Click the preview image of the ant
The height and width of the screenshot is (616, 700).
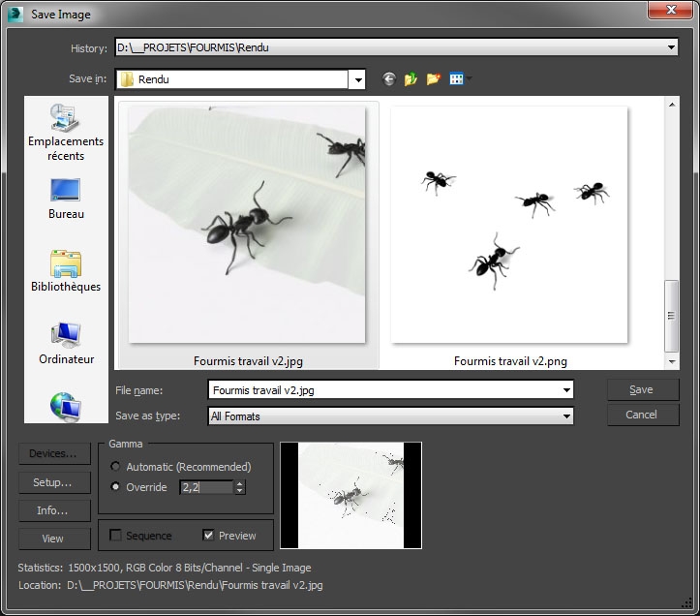pos(350,495)
